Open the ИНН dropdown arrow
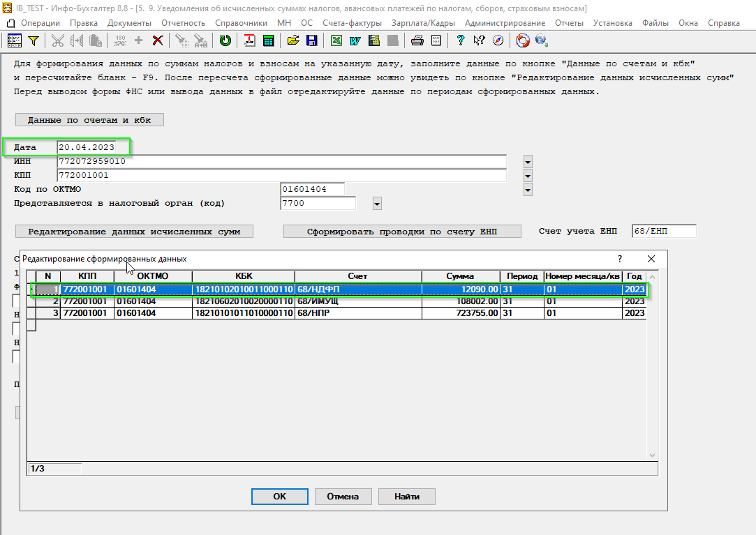This screenshot has height=535, width=756. (528, 162)
